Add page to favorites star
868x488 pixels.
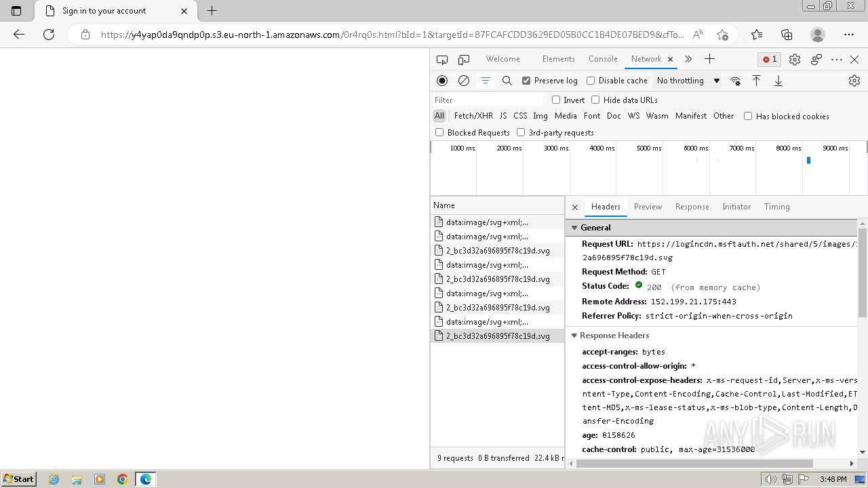click(722, 35)
